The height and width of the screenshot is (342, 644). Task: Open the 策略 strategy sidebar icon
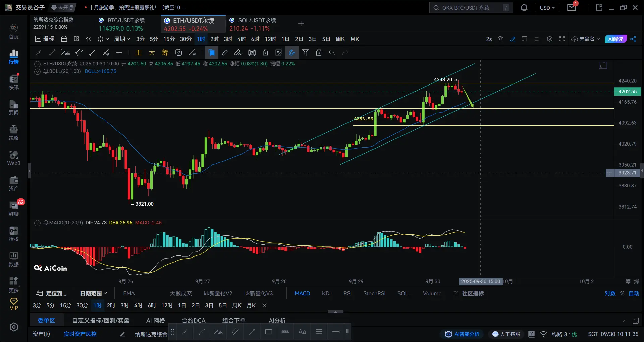point(14,133)
